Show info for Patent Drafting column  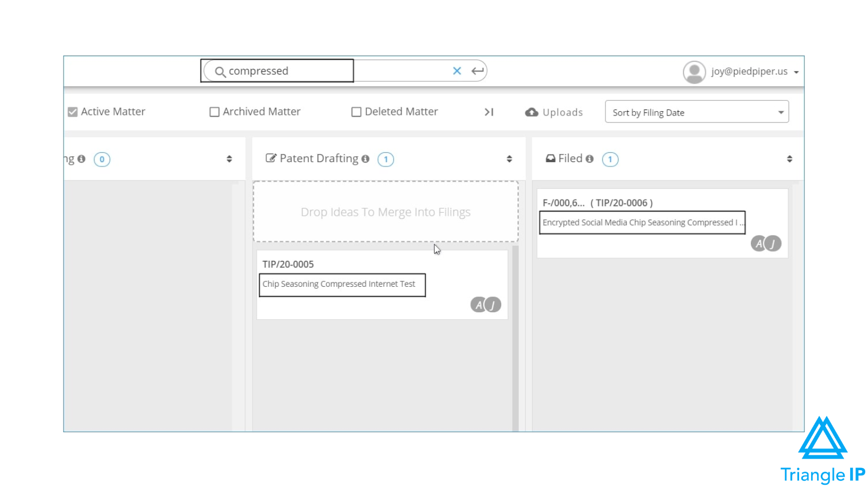pos(366,159)
